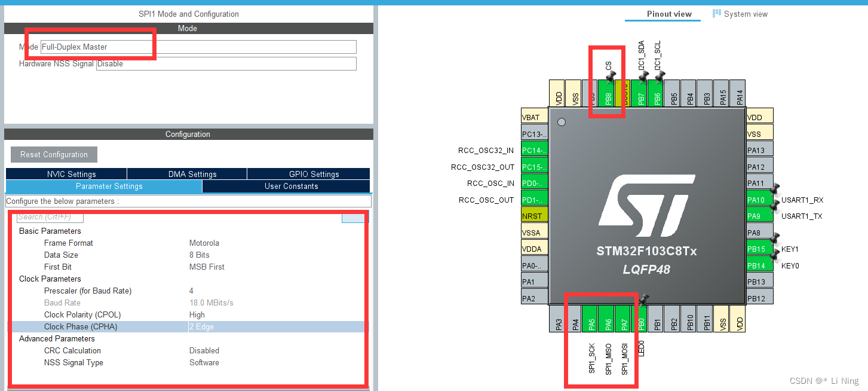The image size is (868, 391).
Task: Open the User Constants tab
Action: click(x=287, y=187)
